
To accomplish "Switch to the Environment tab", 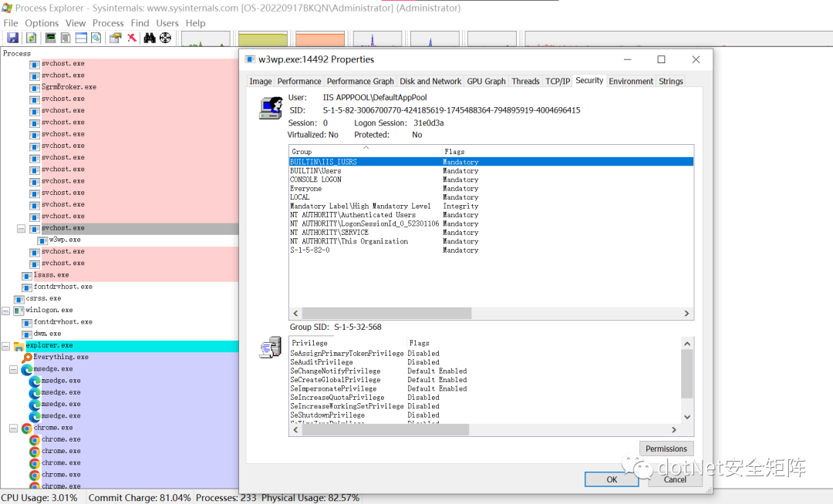I will pyautogui.click(x=631, y=81).
